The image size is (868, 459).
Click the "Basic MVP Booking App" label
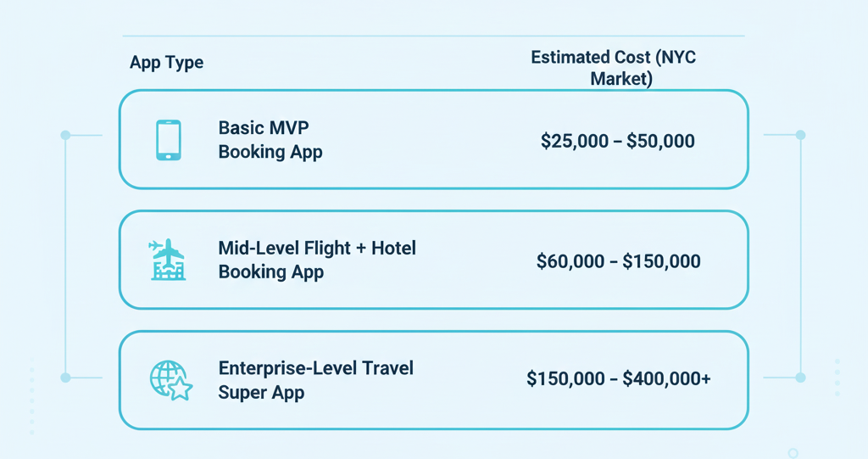point(270,140)
